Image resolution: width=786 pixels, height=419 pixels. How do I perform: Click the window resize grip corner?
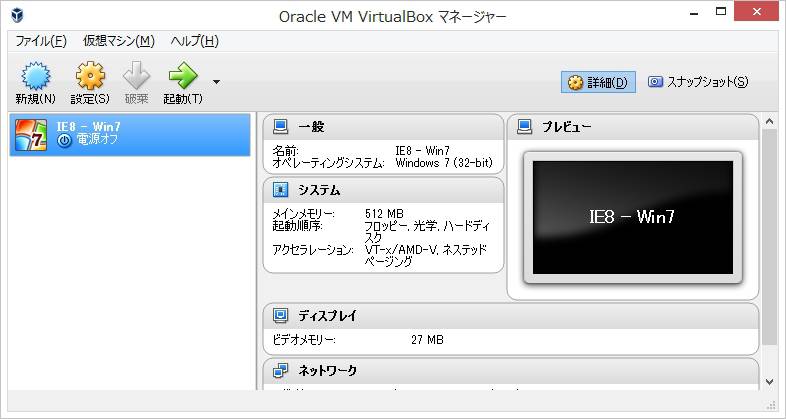[771, 405]
